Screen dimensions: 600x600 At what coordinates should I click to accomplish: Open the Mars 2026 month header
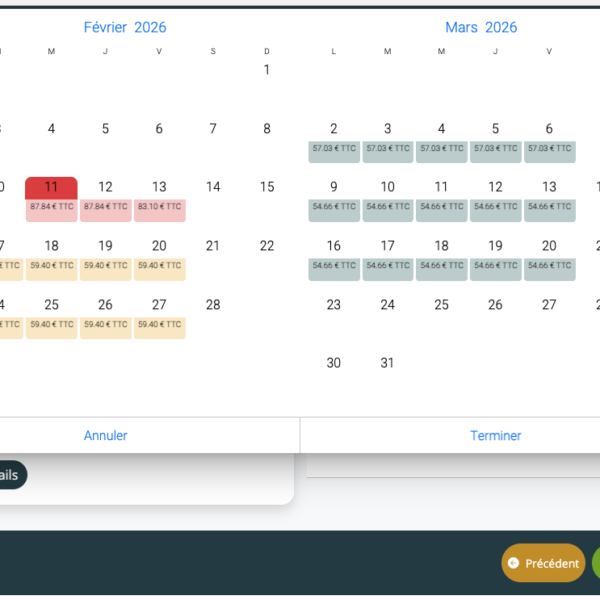coord(481,27)
